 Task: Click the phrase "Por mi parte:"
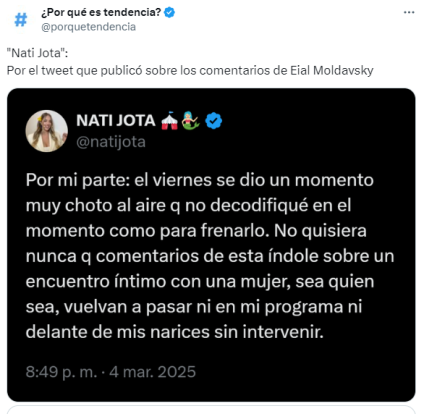pyautogui.click(x=78, y=180)
